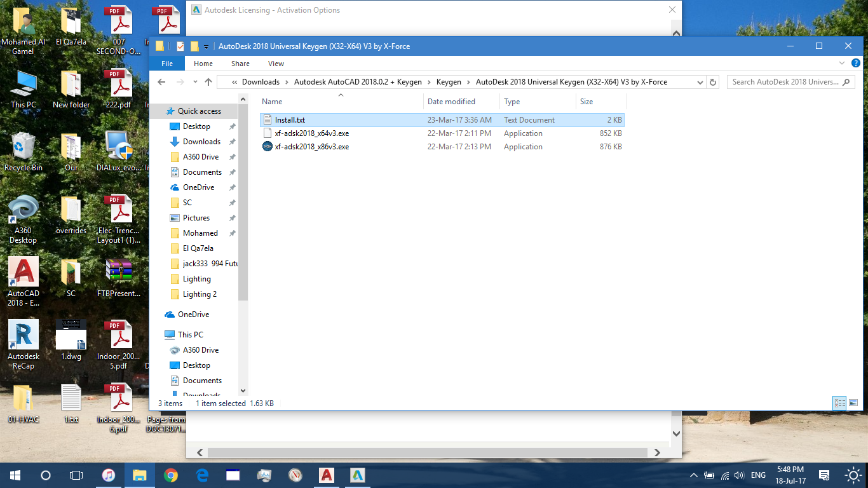The image size is (868, 488).
Task: Switch to the View ribbon tab
Action: [276, 64]
